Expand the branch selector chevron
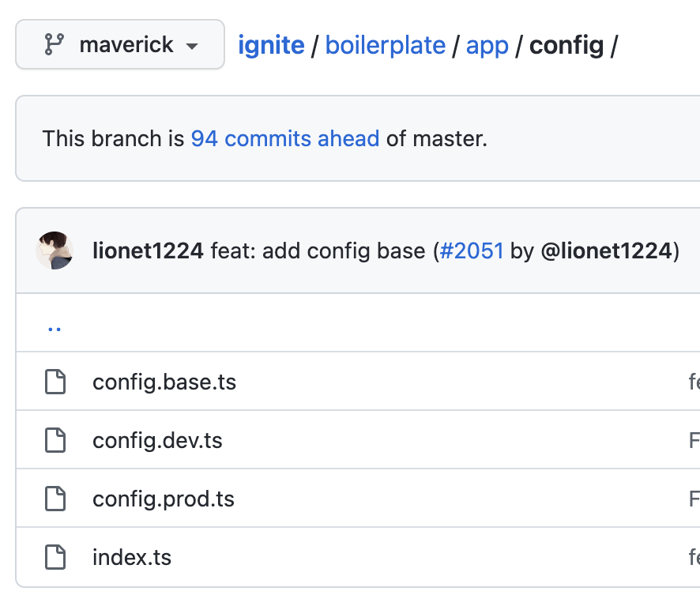The height and width of the screenshot is (610, 700). click(x=192, y=45)
